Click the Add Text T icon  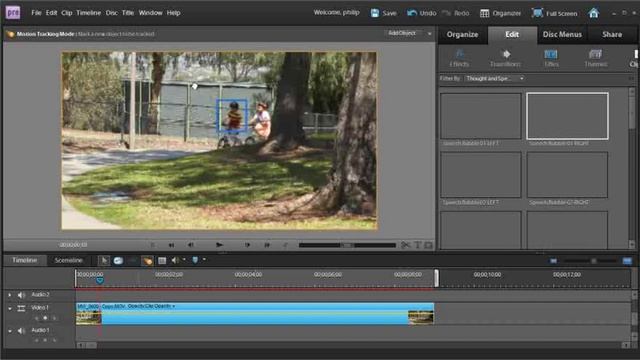[x=418, y=245]
